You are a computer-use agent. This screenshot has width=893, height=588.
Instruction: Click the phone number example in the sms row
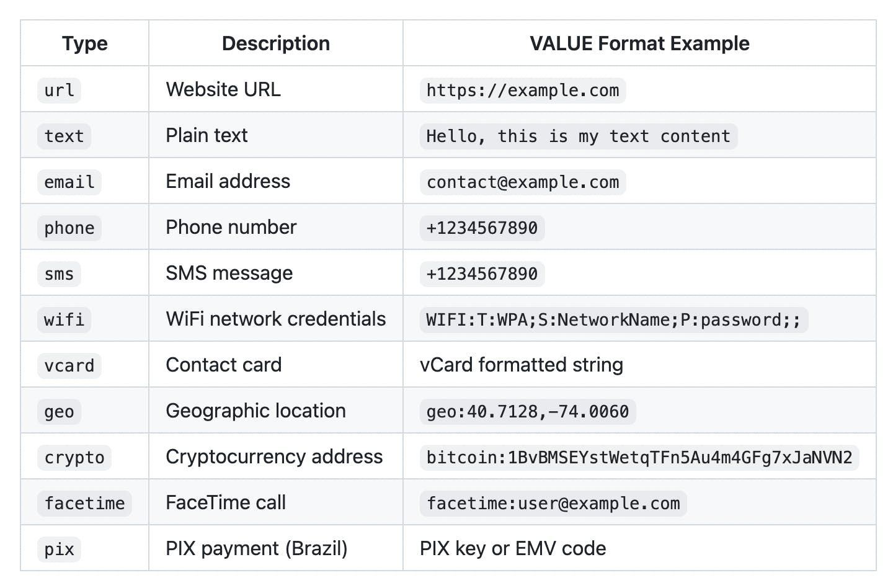[482, 274]
